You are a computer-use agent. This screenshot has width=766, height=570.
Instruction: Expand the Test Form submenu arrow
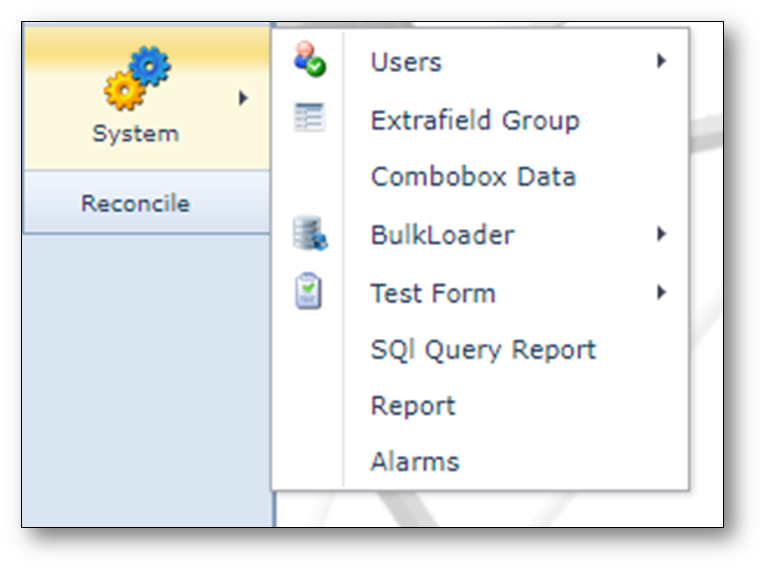[661, 292]
